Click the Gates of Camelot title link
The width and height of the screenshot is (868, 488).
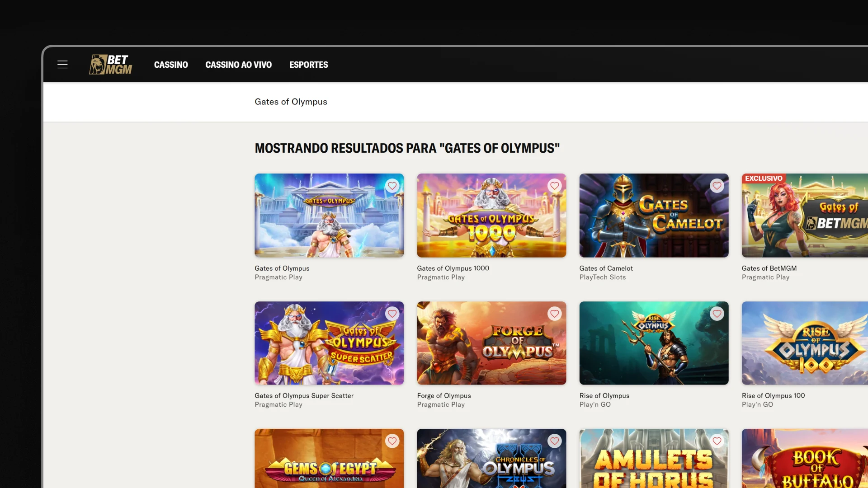606,268
